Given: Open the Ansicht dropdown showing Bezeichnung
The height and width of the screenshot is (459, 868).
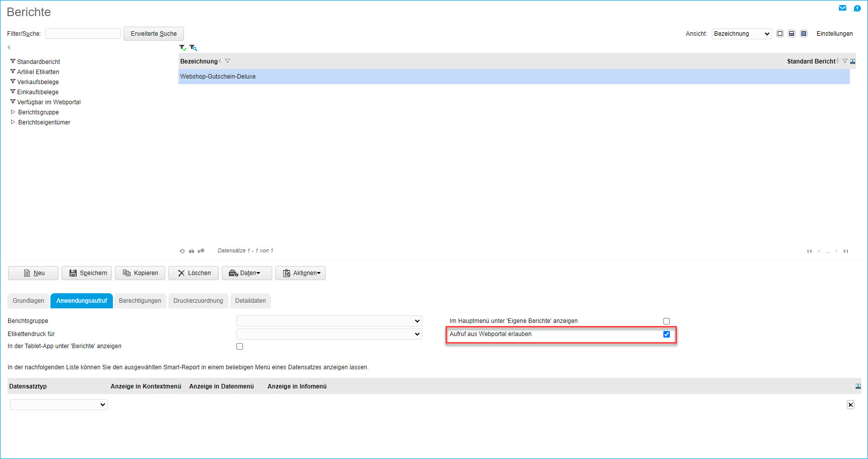Looking at the screenshot, I should pos(741,34).
